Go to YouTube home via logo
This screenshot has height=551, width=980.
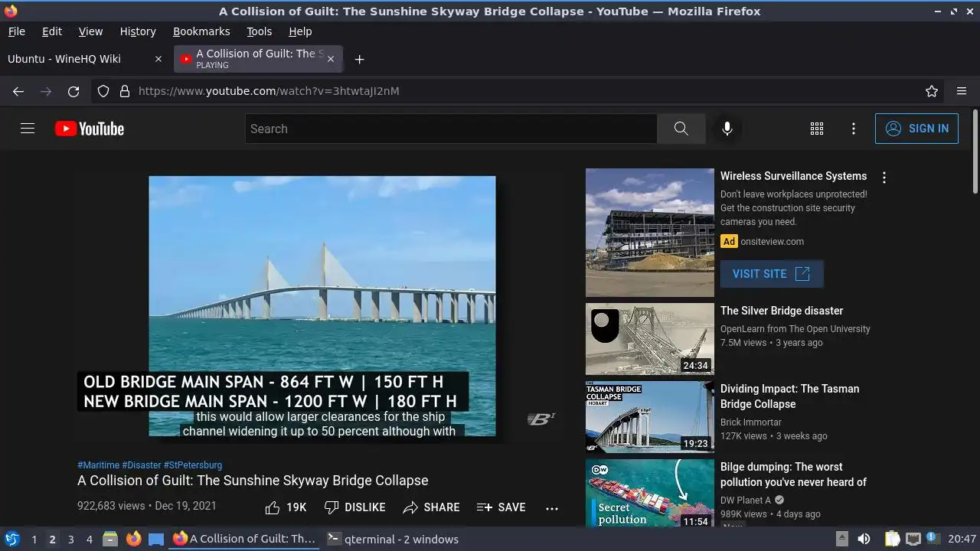click(90, 129)
